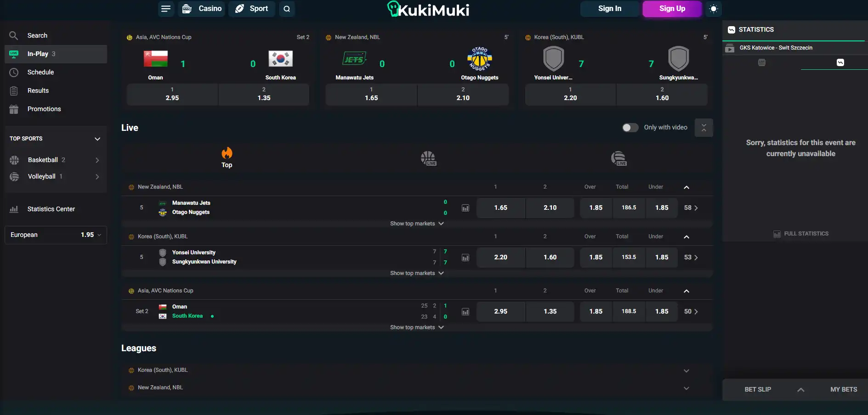Screen dimensions: 868x415
Task: Expand New Zealand, NBL under Leagues
Action: [686, 388]
